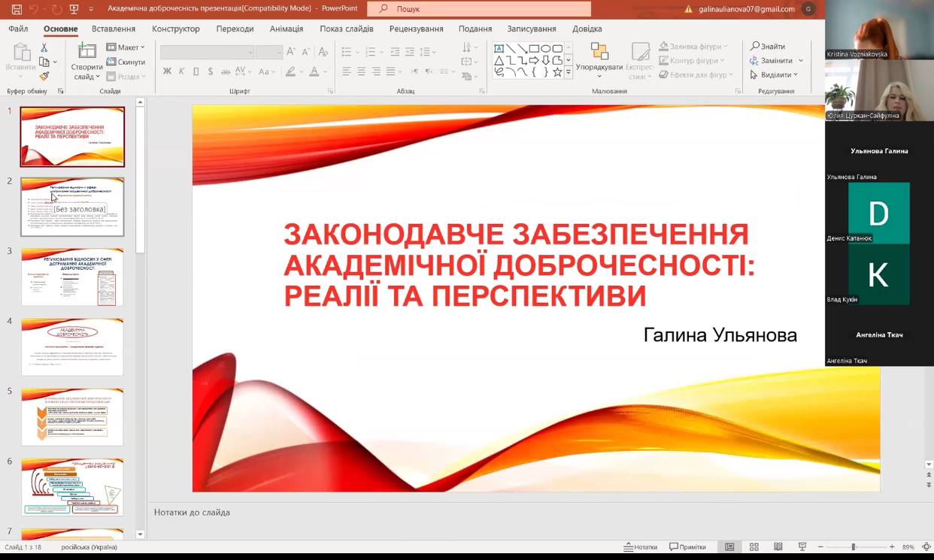Screen dimensions: 934x560
Task: Start slideshow from status bar icon
Action: [802, 546]
